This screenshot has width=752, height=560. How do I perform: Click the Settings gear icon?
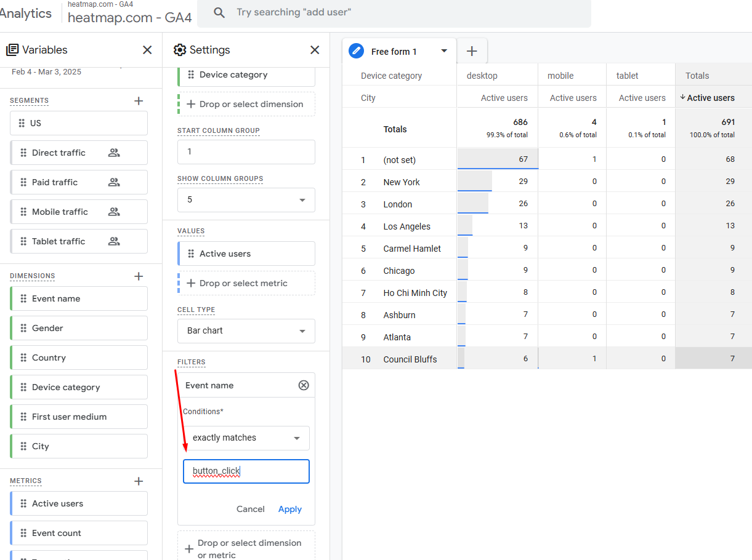(x=180, y=50)
